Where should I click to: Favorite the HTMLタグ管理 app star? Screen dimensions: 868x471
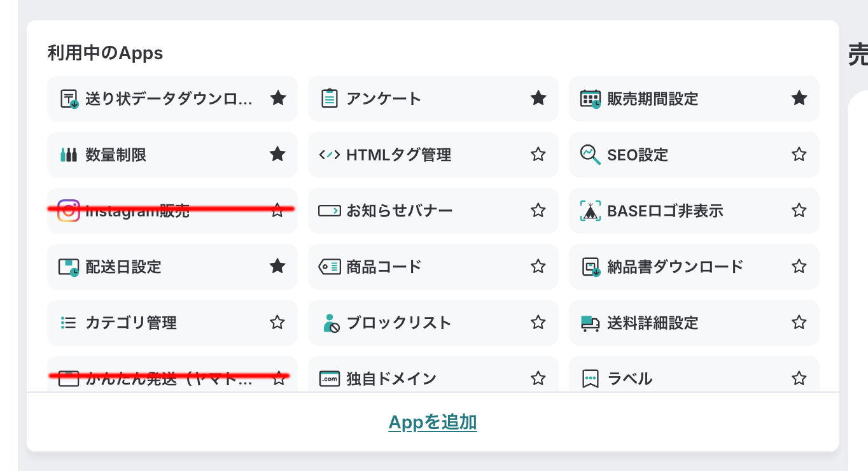point(538,154)
